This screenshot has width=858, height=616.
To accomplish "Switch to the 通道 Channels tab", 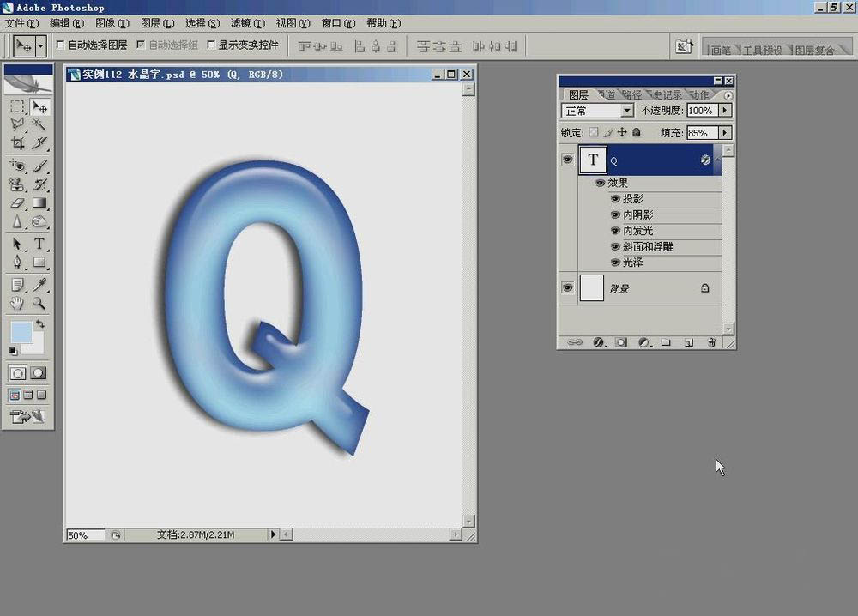I will point(606,94).
